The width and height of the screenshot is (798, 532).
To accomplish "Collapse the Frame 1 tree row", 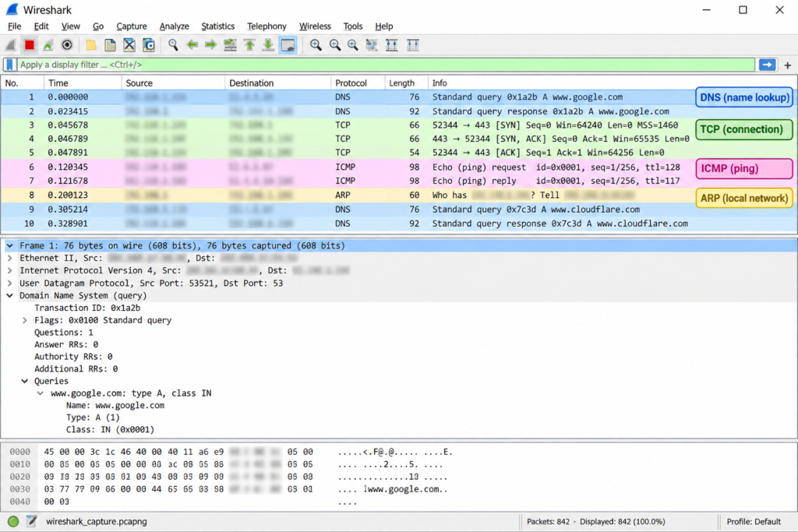I will [9, 245].
